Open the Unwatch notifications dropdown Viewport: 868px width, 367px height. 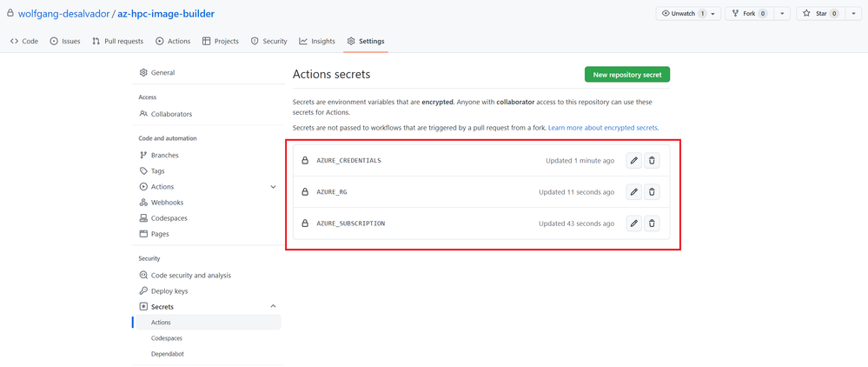click(688, 13)
